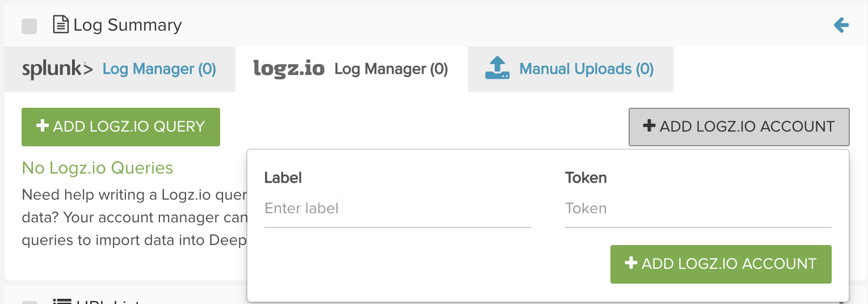Submit with green Add Logz.io Account button
The image size is (868, 304).
[720, 264]
